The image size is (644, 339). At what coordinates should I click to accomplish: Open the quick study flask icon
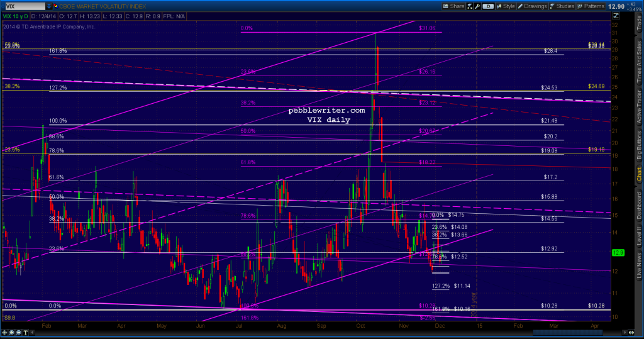pyautogui.click(x=469, y=6)
